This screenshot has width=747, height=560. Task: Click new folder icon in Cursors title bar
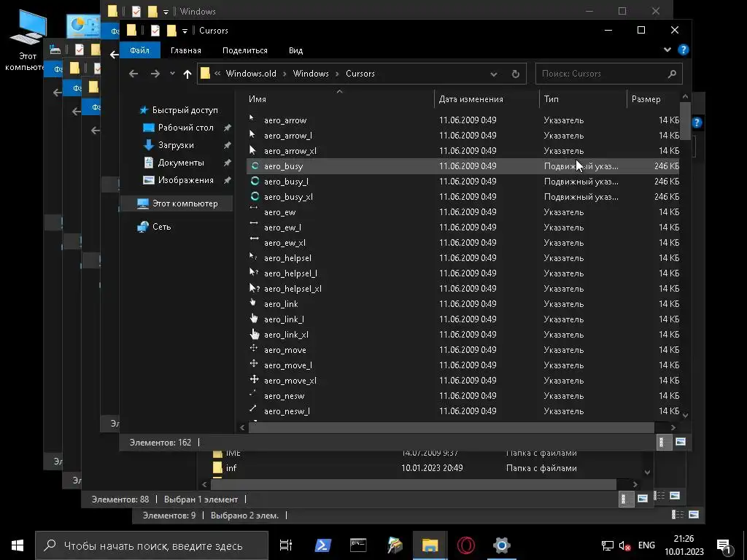(171, 31)
